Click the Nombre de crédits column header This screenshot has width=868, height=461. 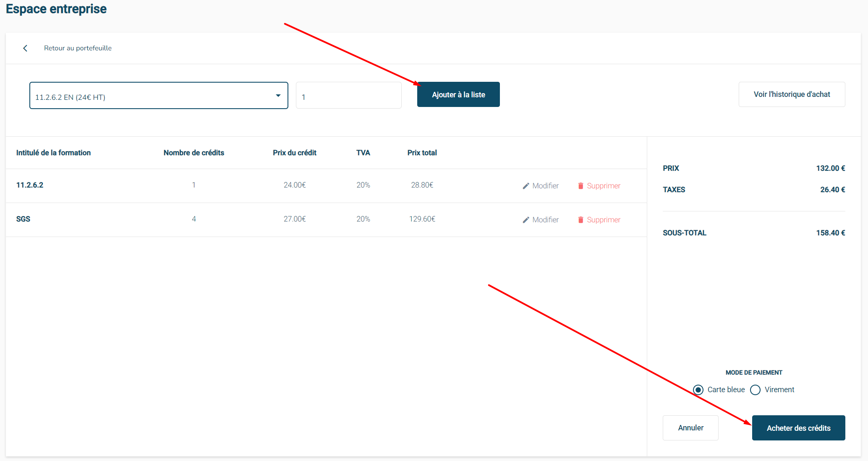[193, 153]
